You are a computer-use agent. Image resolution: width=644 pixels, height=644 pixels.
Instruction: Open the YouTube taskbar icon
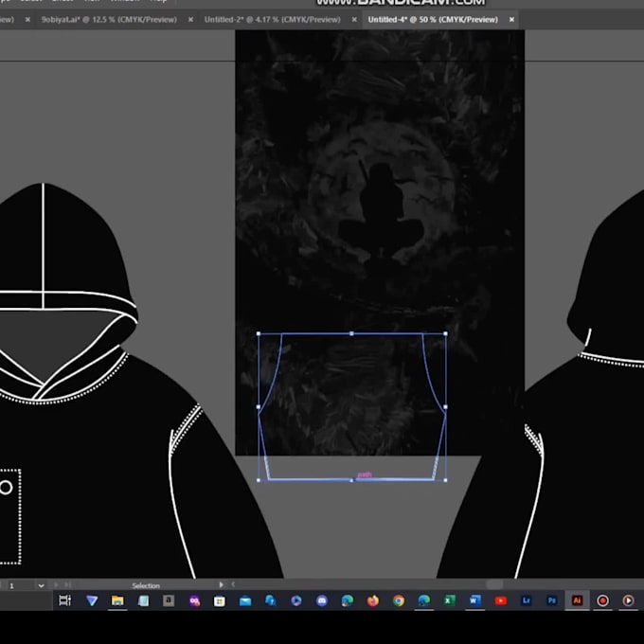pos(501,600)
